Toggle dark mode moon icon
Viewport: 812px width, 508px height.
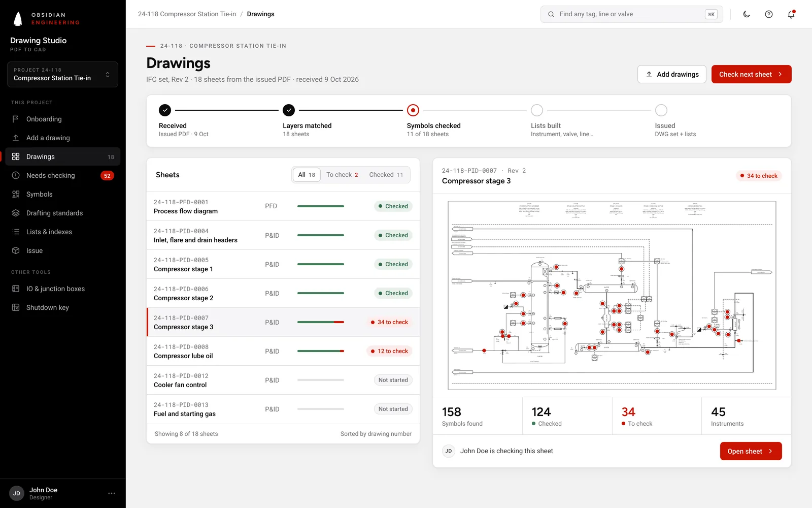click(747, 14)
